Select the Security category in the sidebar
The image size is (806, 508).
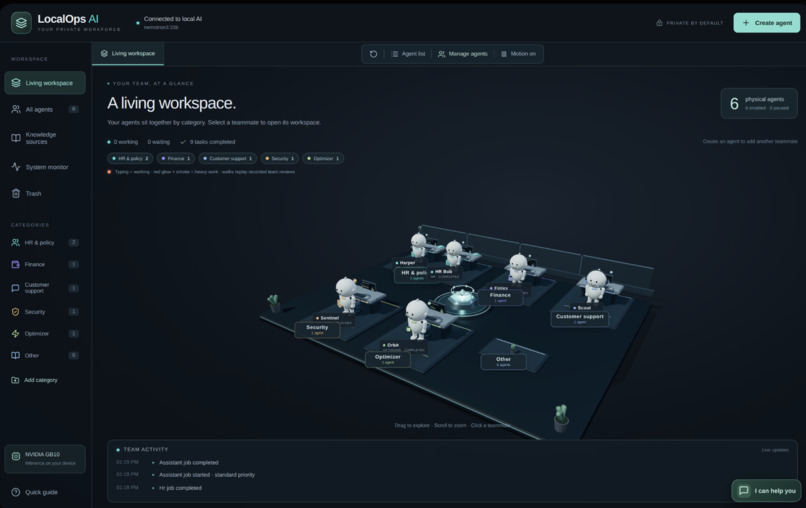(45, 312)
